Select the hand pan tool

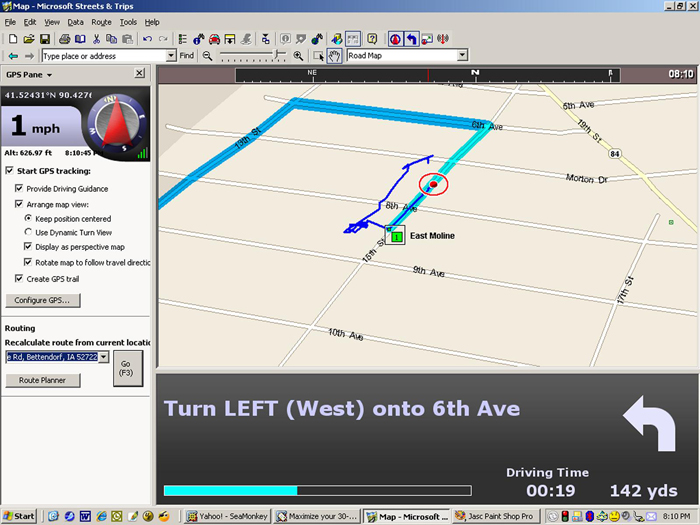[x=334, y=56]
